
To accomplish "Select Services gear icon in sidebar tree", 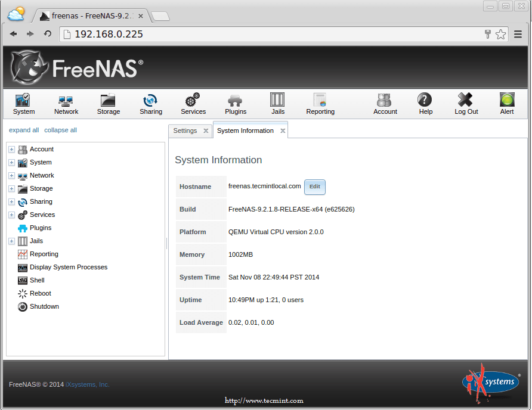I will pyautogui.click(x=23, y=215).
